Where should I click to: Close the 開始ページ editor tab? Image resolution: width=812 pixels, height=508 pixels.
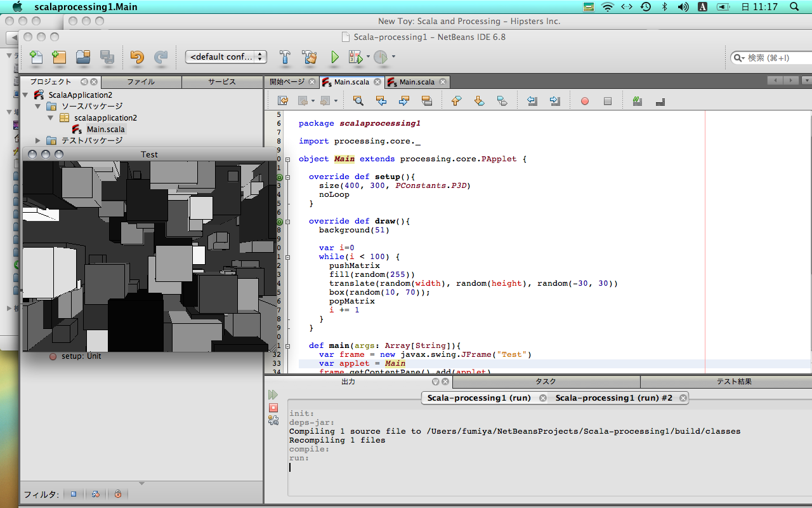tap(311, 82)
